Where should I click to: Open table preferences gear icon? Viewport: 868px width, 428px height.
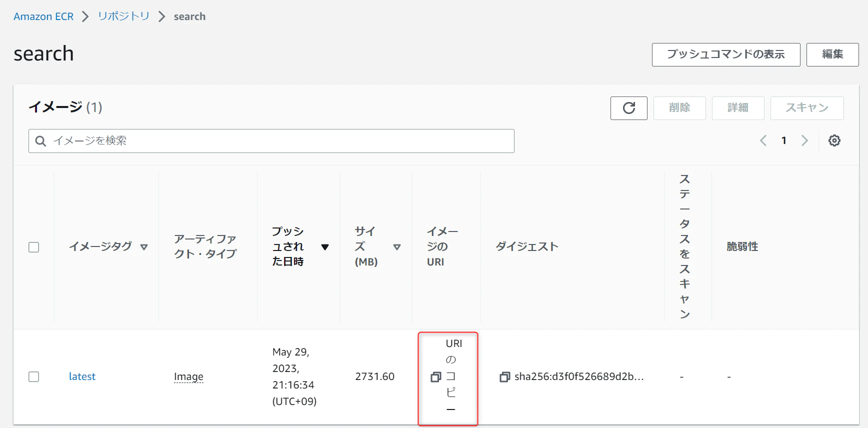834,140
